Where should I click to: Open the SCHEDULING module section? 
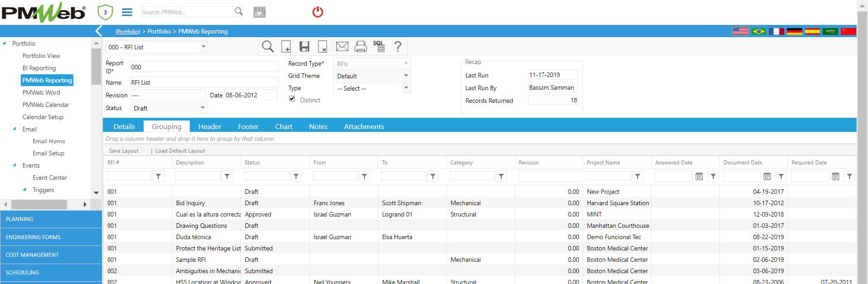point(51,273)
